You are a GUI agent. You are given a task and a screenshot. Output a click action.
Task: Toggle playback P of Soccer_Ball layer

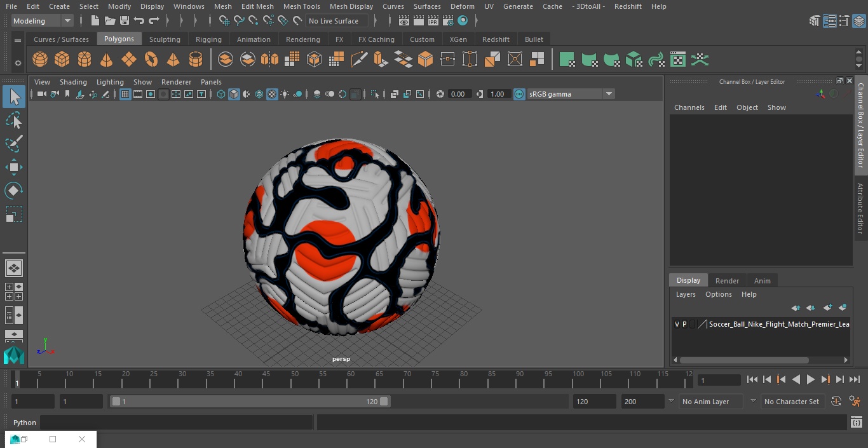[684, 324]
